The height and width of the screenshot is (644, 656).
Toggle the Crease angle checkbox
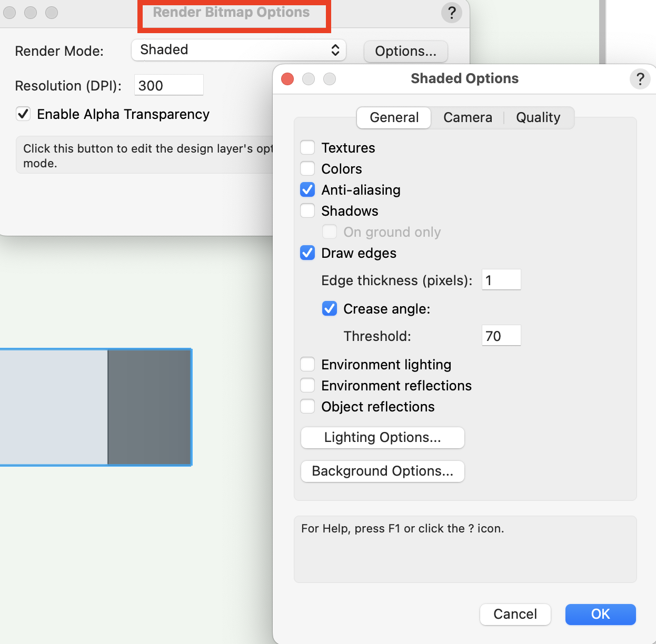pyautogui.click(x=330, y=309)
